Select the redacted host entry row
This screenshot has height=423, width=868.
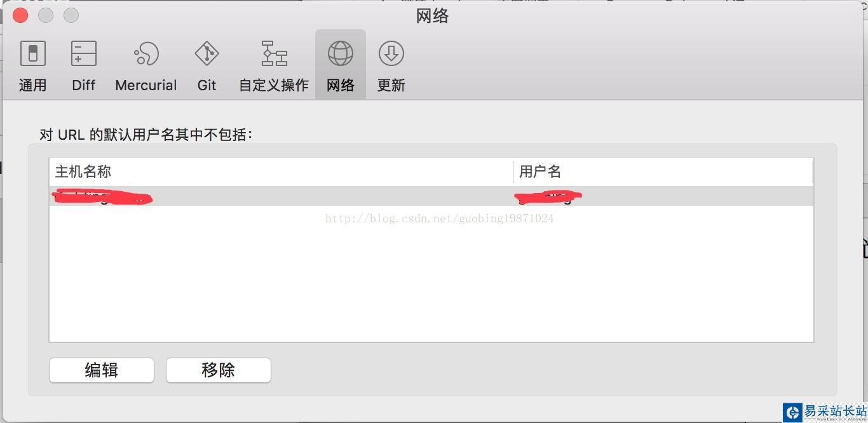click(431, 196)
